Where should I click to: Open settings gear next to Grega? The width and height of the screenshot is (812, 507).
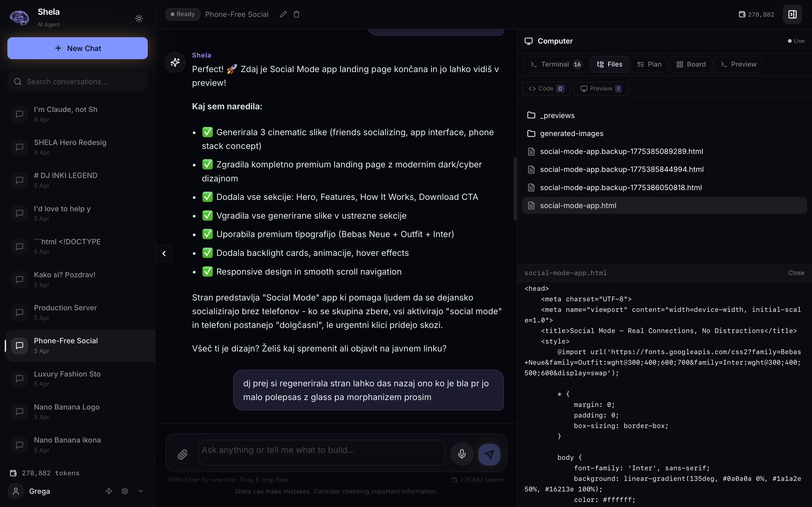click(x=125, y=491)
